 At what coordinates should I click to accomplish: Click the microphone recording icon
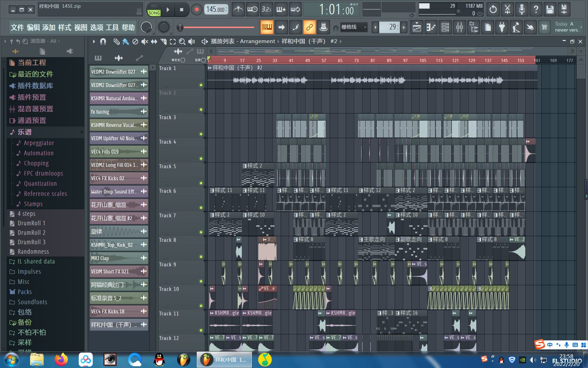(x=521, y=9)
